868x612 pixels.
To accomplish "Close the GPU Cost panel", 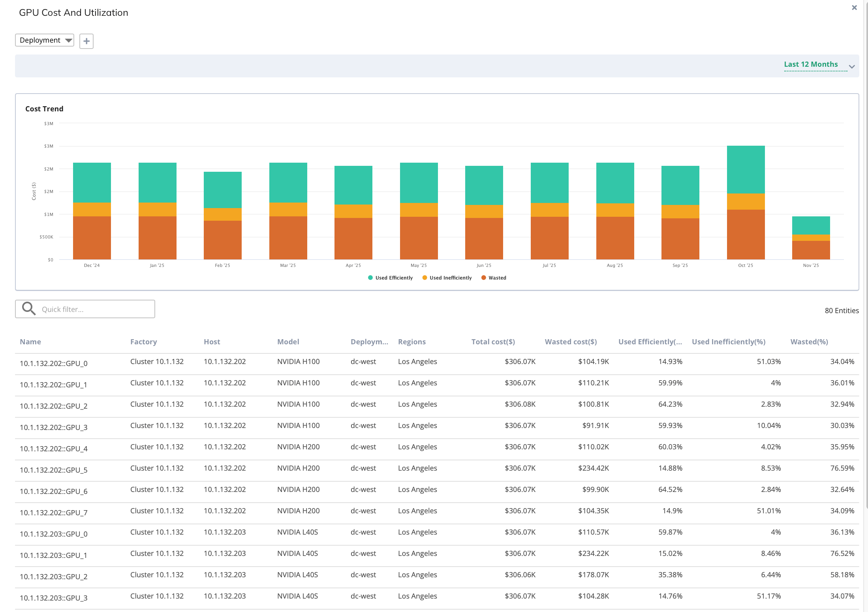I will (854, 8).
